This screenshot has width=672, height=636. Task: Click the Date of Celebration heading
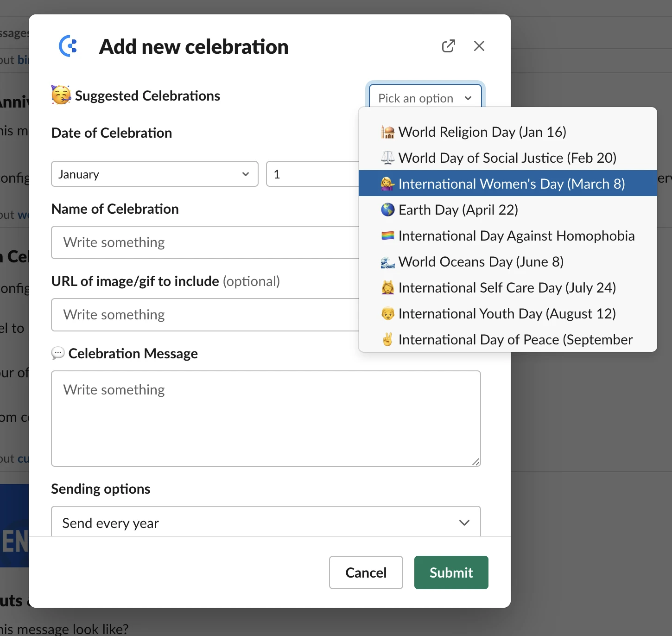click(x=112, y=133)
